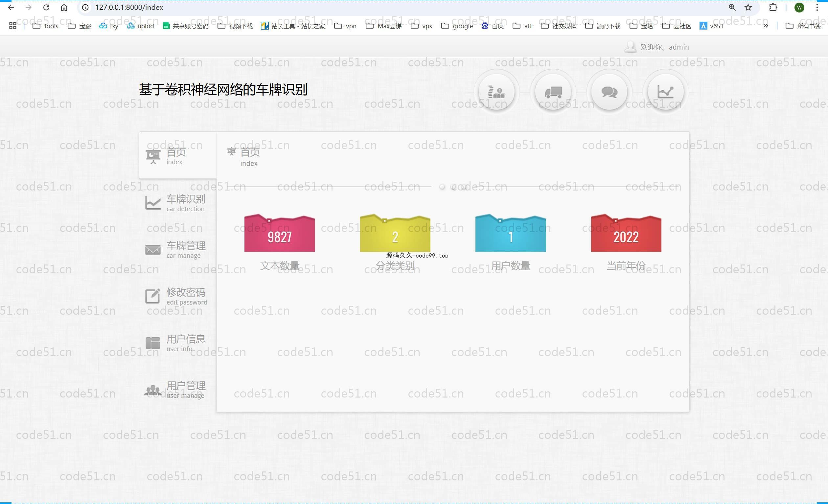Open the txy bookmark
The image size is (828, 504).
[x=109, y=26]
